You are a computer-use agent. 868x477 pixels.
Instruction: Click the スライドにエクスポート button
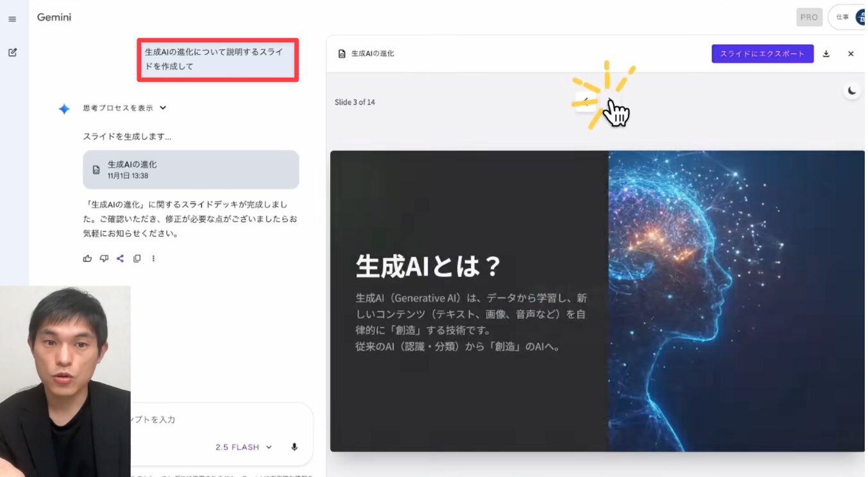(762, 54)
